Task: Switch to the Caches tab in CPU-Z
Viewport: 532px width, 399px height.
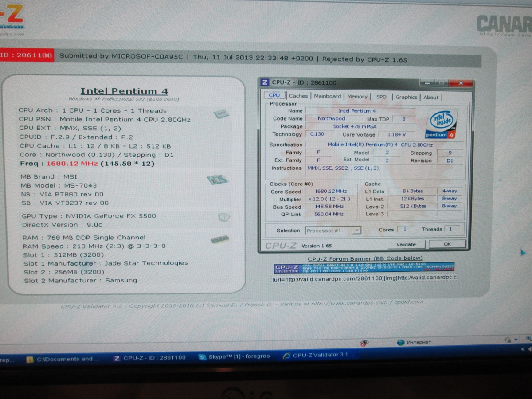Action: tap(298, 96)
